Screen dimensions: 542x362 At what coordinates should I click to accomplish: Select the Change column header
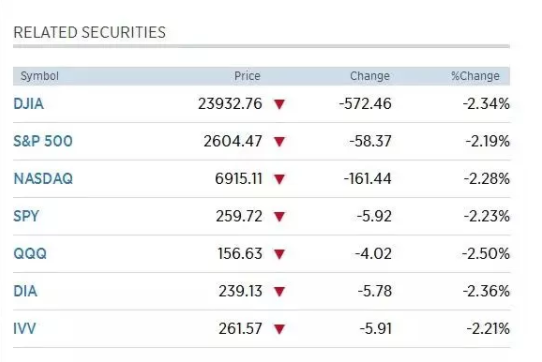tap(370, 76)
